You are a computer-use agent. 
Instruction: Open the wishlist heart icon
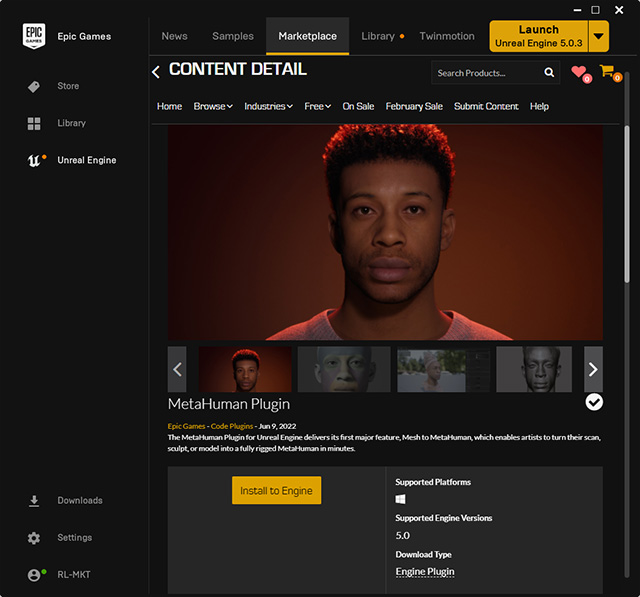tap(580, 73)
